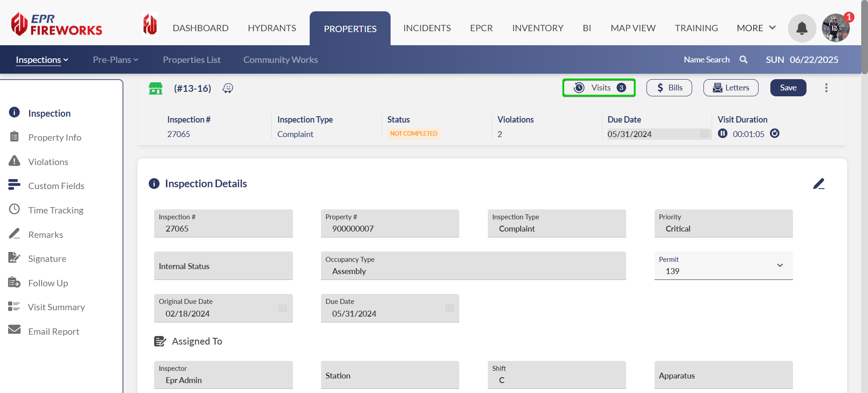The height and width of the screenshot is (393, 868).
Task: Click the notification bell icon
Action: point(802,28)
